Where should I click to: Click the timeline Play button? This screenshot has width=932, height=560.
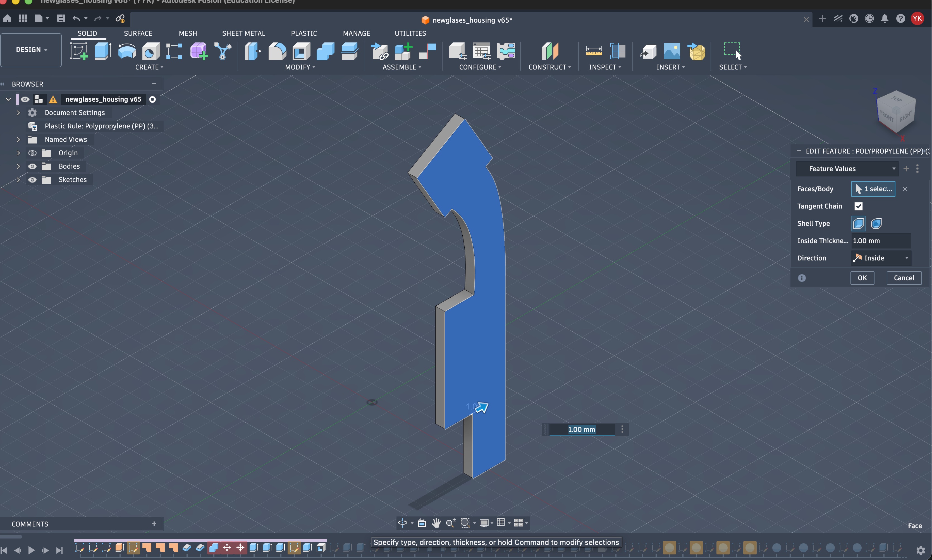(x=32, y=550)
